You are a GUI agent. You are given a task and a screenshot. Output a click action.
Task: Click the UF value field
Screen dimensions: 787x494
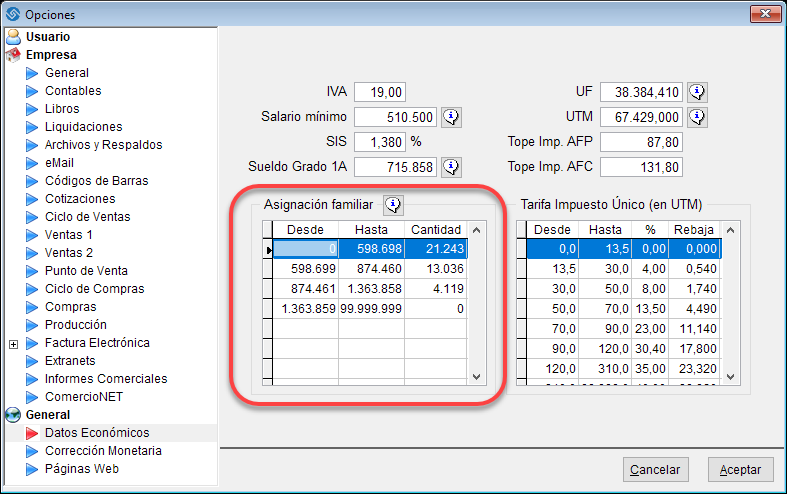[641, 92]
